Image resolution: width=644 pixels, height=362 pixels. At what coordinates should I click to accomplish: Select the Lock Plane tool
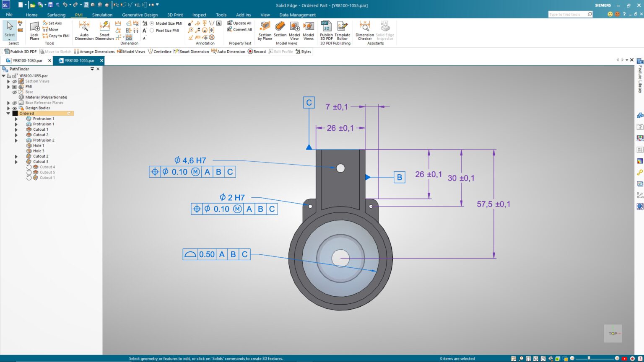tap(34, 29)
